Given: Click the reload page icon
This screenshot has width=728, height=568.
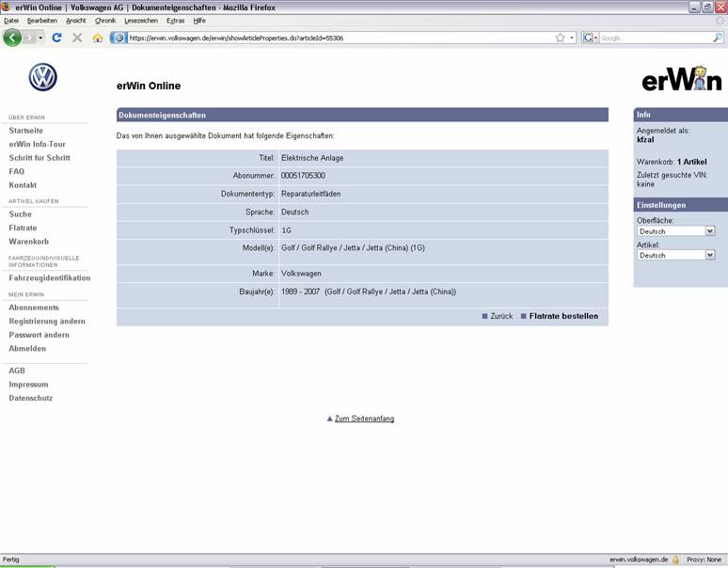Looking at the screenshot, I should coord(56,38).
